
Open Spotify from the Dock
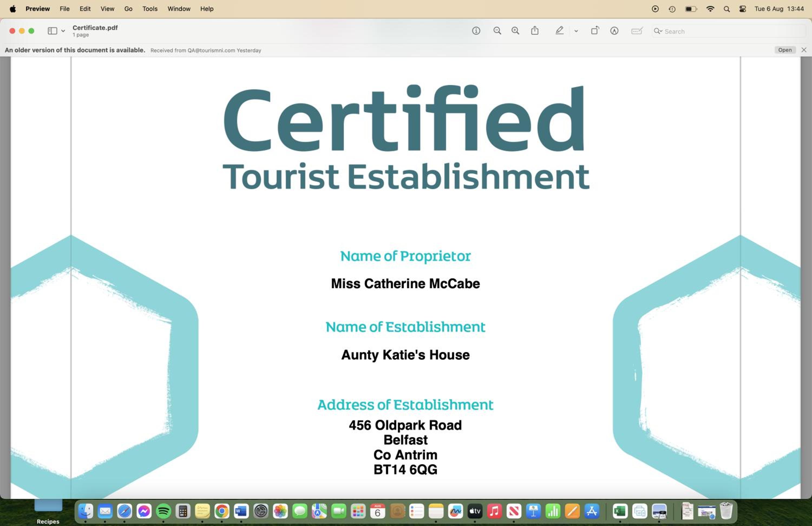(163, 511)
